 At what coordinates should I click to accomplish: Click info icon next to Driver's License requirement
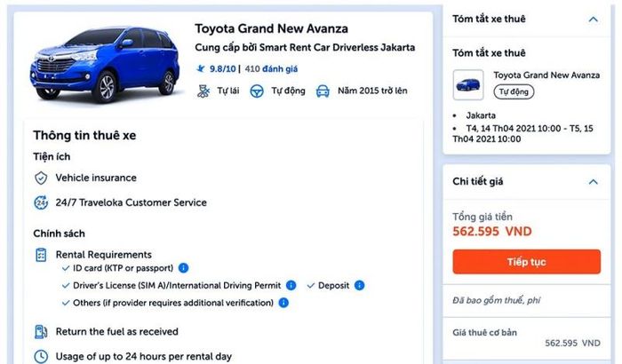point(291,285)
